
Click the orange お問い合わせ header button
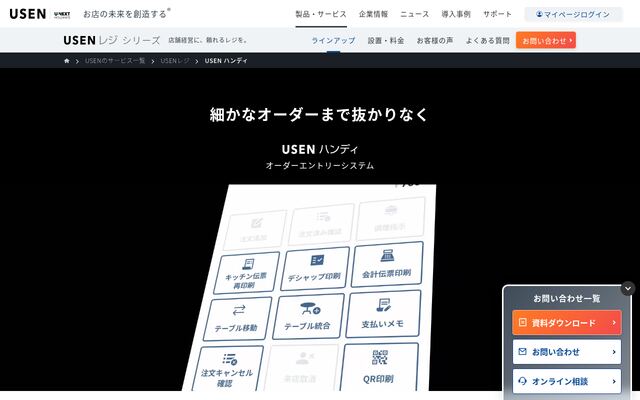[x=546, y=40]
